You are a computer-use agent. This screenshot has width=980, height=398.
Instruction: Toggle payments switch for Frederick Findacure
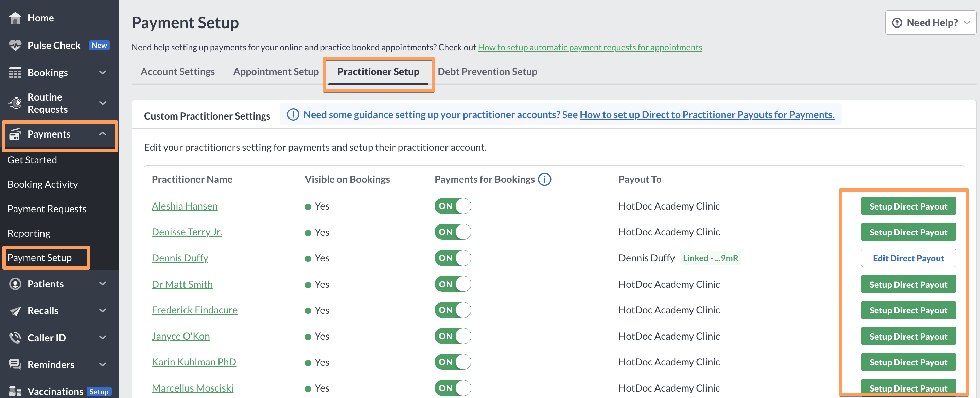(453, 310)
